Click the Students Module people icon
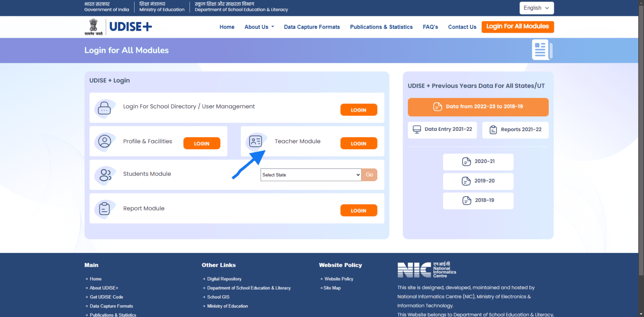Screen dimensions: 644x317 tap(105, 175)
